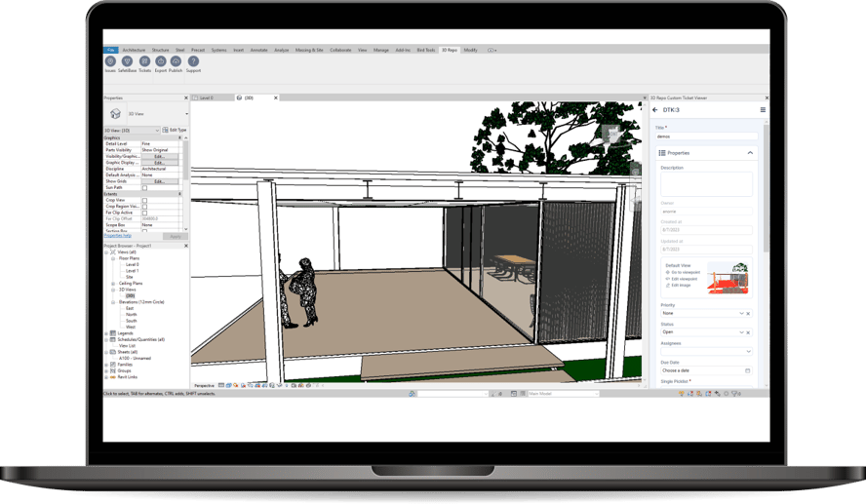Close the Project Browser panel
Image resolution: width=866 pixels, height=504 pixels.
pos(186,246)
